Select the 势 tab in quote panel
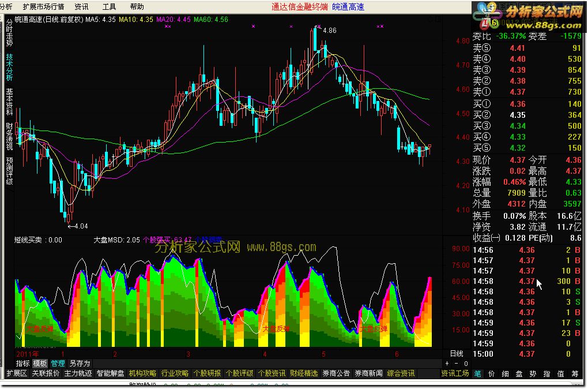588x389 pixels. tap(533, 374)
